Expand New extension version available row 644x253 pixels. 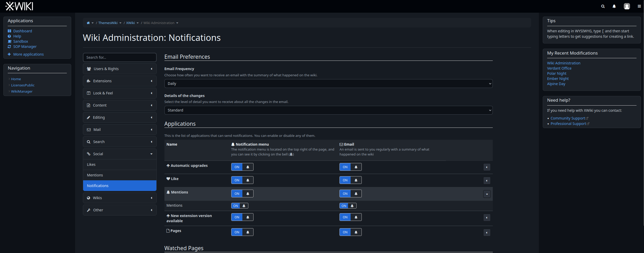click(x=487, y=218)
